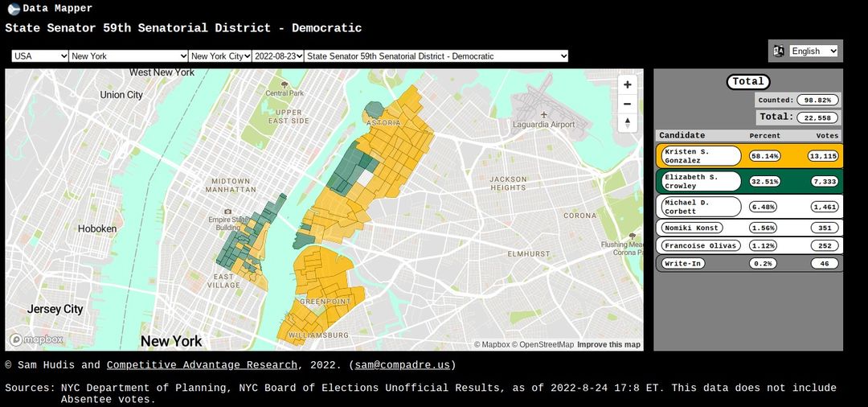Open Competitive Advantage Research link

[202, 365]
